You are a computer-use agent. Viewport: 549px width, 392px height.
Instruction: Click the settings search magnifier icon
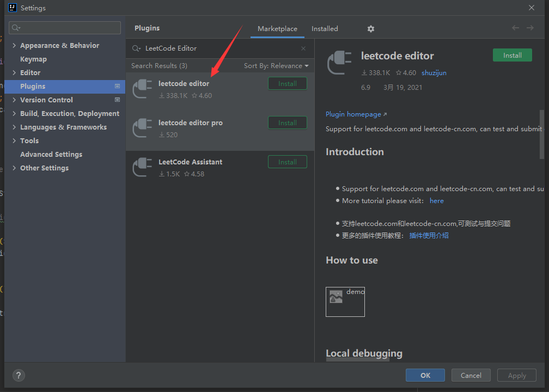[16, 28]
